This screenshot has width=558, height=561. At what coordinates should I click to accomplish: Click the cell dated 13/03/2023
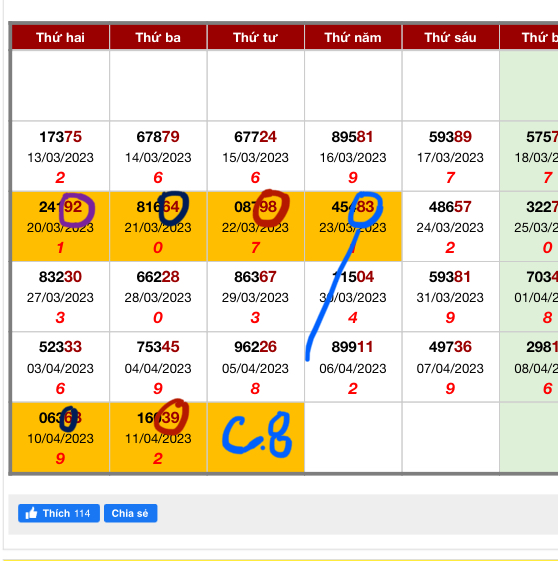point(60,156)
